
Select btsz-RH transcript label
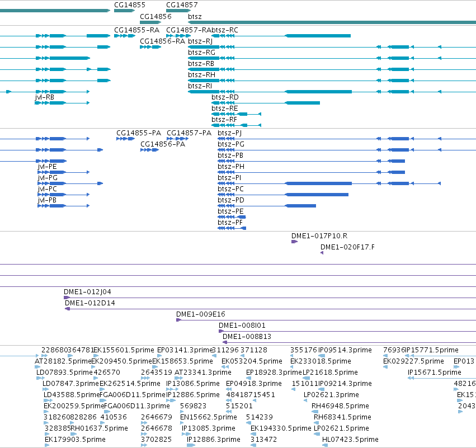click(x=201, y=75)
